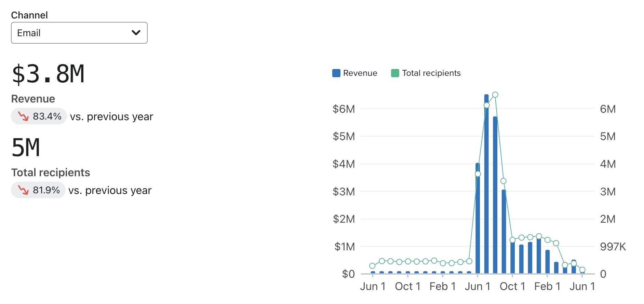The width and height of the screenshot is (644, 304).
Task: Select the tallest blue revenue bar
Action: tap(486, 184)
